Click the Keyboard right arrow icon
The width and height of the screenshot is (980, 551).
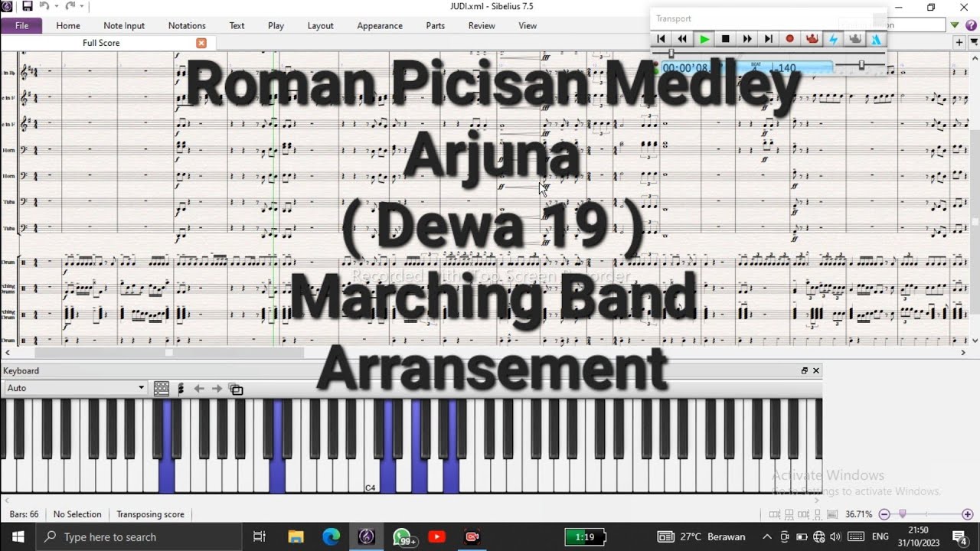tap(217, 389)
